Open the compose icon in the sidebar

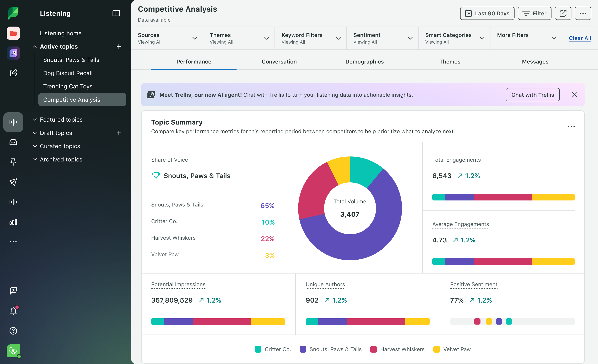(x=13, y=73)
